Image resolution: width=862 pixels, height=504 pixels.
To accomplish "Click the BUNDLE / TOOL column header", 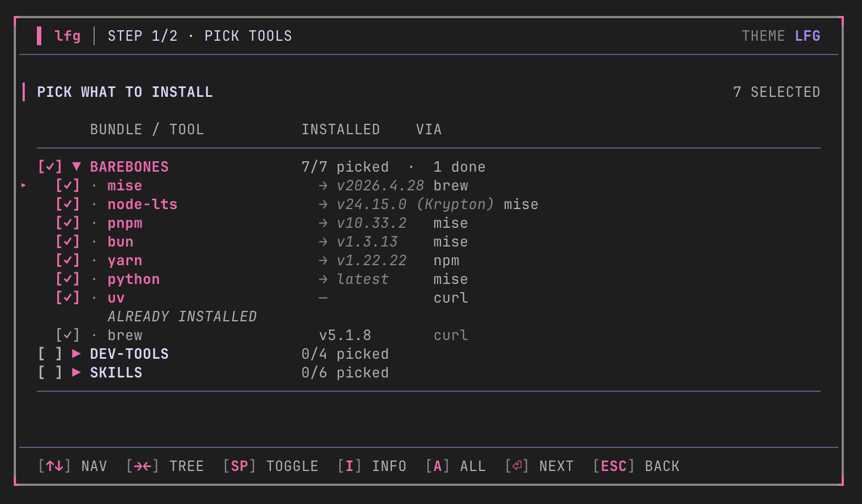I will 147,129.
